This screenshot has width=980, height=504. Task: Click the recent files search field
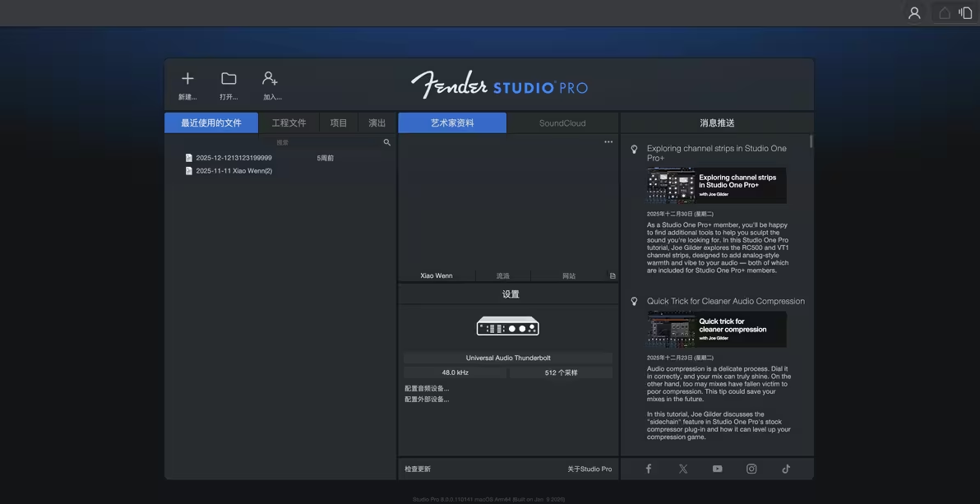coord(282,142)
